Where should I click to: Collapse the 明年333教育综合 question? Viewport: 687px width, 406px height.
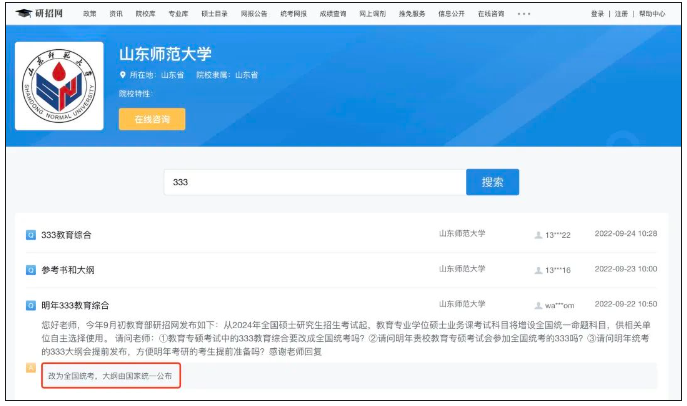click(75, 305)
